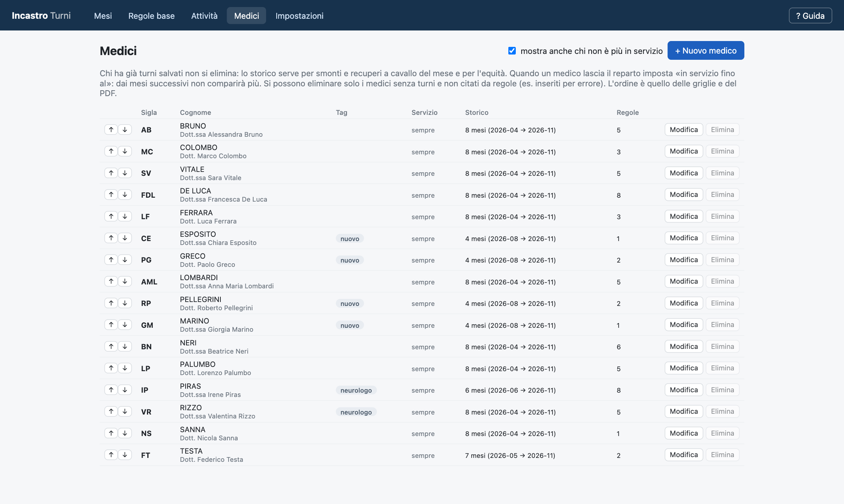Move BRUNO row down with arrow
The image size is (844, 504).
click(125, 130)
